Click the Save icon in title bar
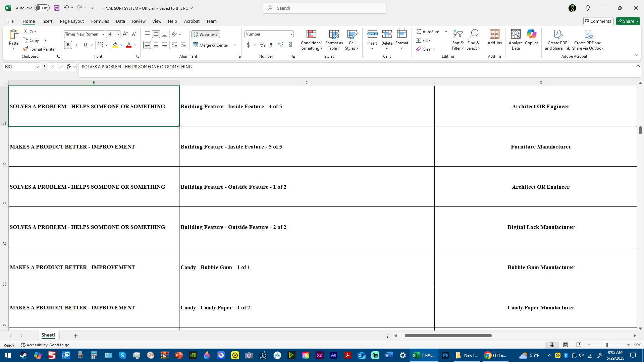Viewport: 644px width, 362px height. pos(57,8)
